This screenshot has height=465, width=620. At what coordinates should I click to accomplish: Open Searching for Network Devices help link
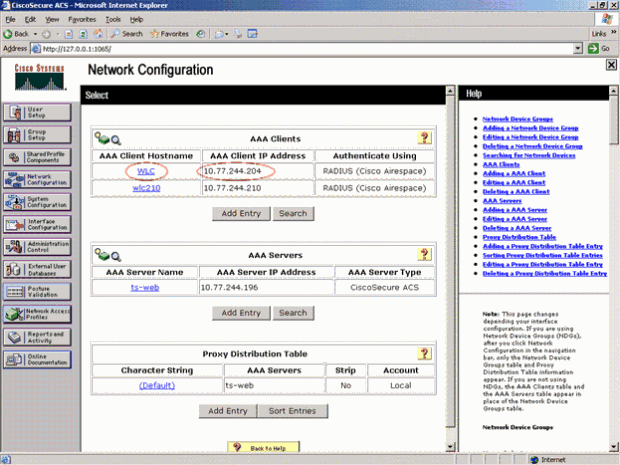529,155
